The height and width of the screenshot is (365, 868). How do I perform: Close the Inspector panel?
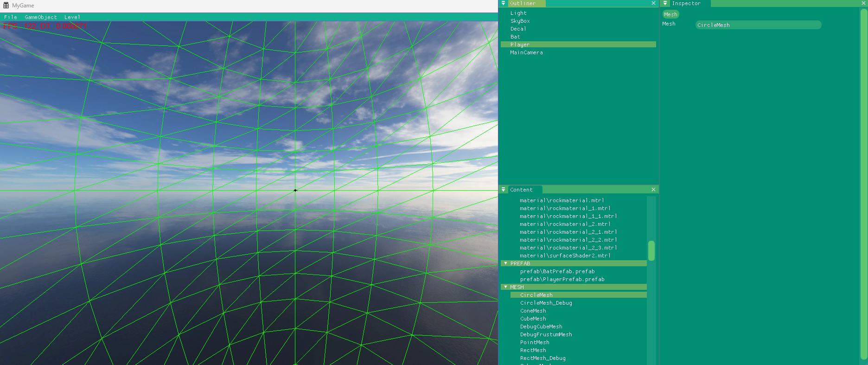coord(863,3)
